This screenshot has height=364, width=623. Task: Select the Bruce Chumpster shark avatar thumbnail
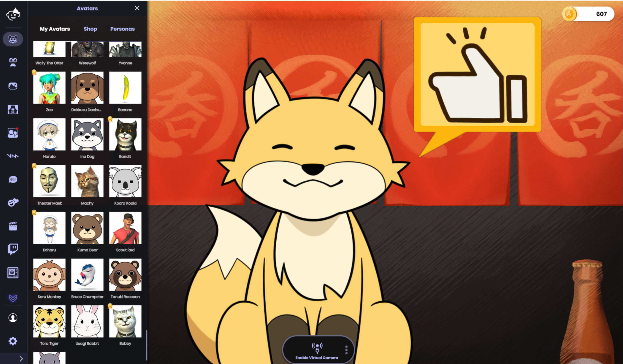coord(87,274)
